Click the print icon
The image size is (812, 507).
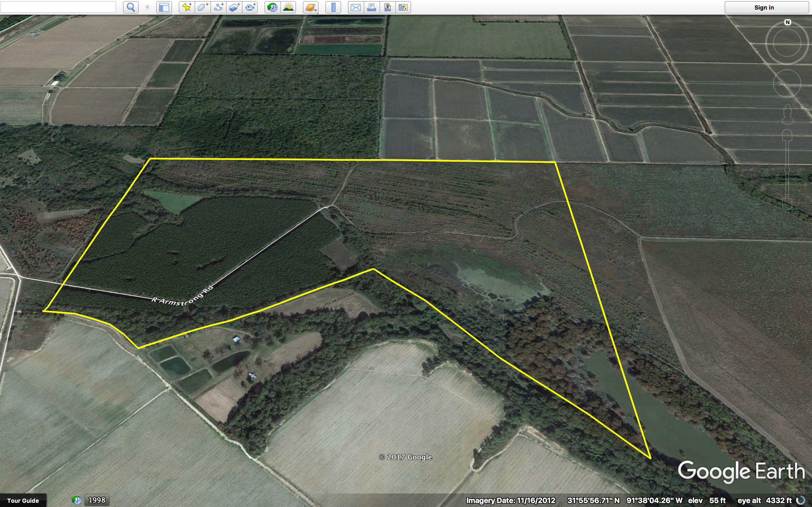click(x=371, y=7)
